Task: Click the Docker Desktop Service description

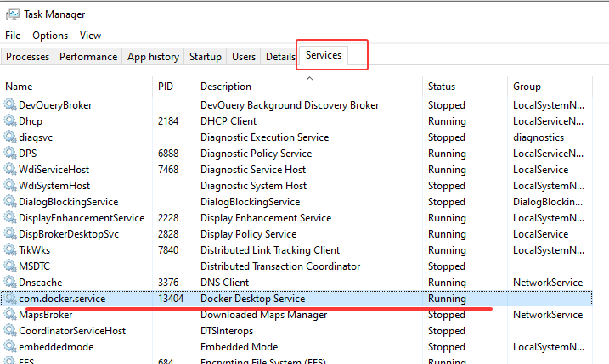Action: point(253,299)
